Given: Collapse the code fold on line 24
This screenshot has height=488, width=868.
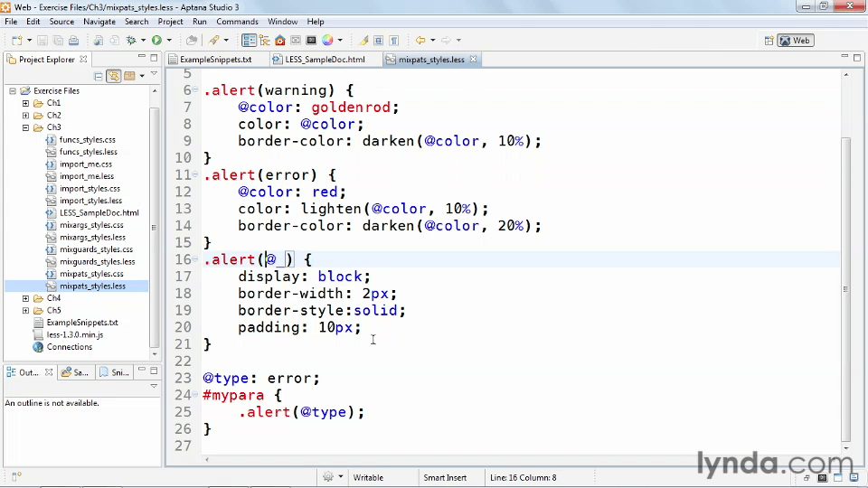Looking at the screenshot, I should pos(195,395).
